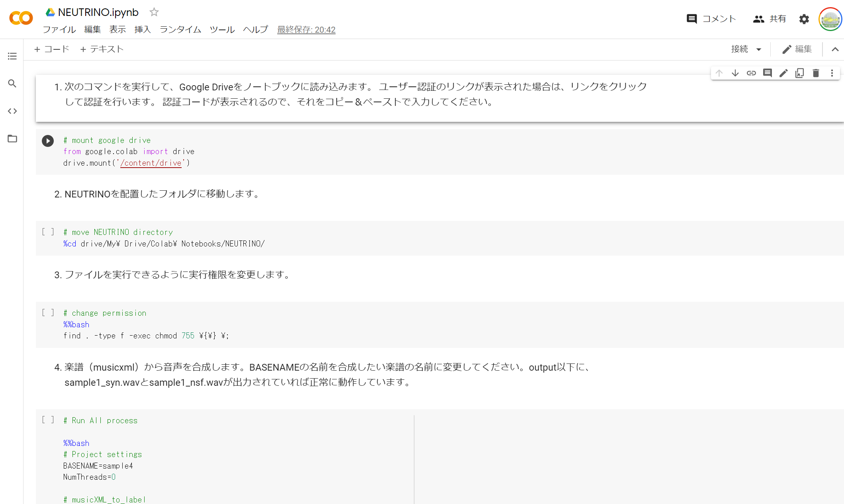Move the selected cell down
844x504 pixels.
(735, 73)
